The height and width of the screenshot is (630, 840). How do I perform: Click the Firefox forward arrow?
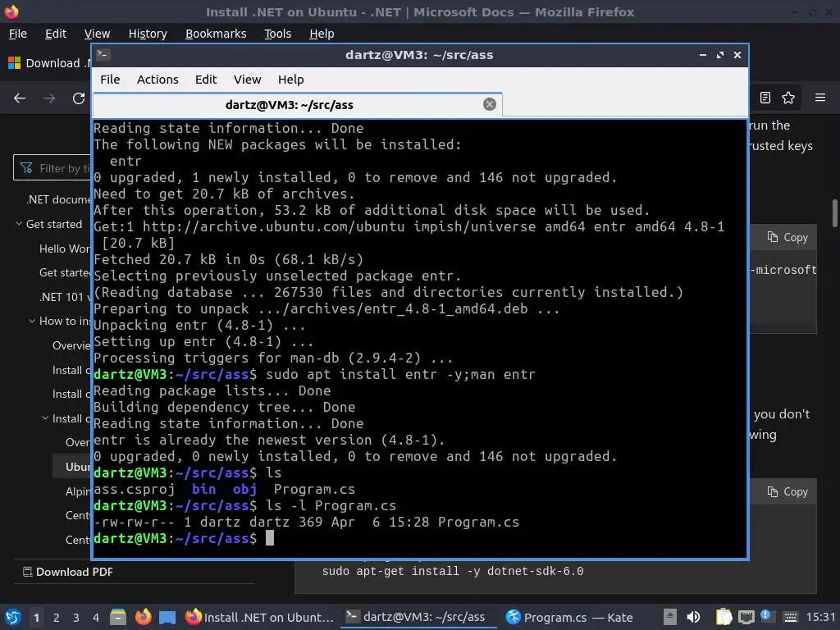[x=48, y=98]
